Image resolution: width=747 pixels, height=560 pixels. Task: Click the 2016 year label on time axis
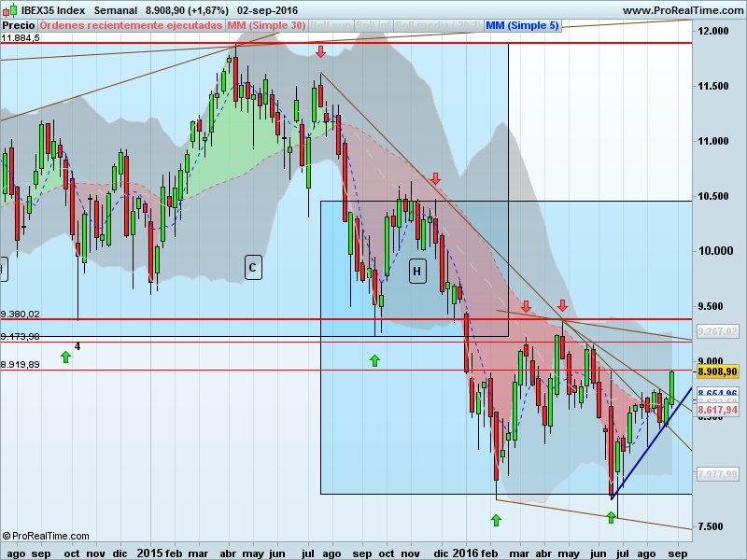tap(465, 553)
